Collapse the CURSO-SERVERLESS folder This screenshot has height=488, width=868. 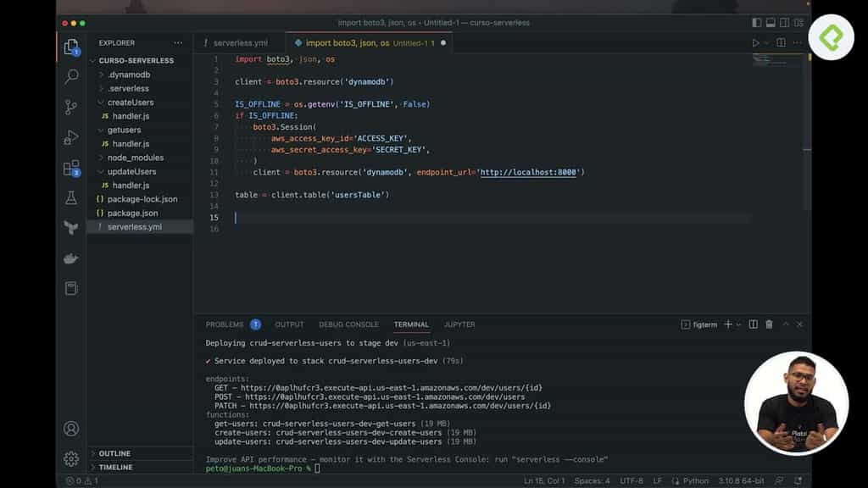[136, 60]
